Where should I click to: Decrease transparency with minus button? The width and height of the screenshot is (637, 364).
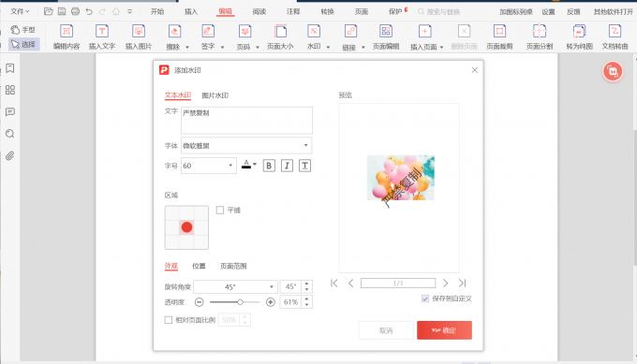(x=199, y=302)
